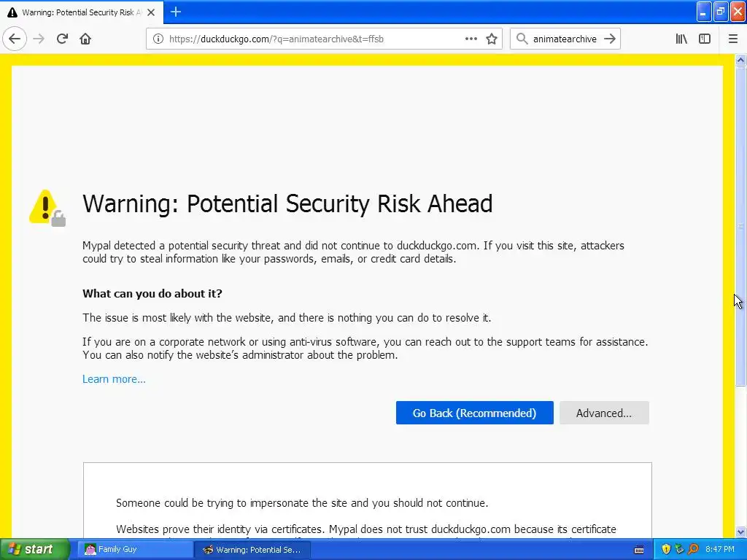Expand the Advanced... error details

tap(604, 413)
